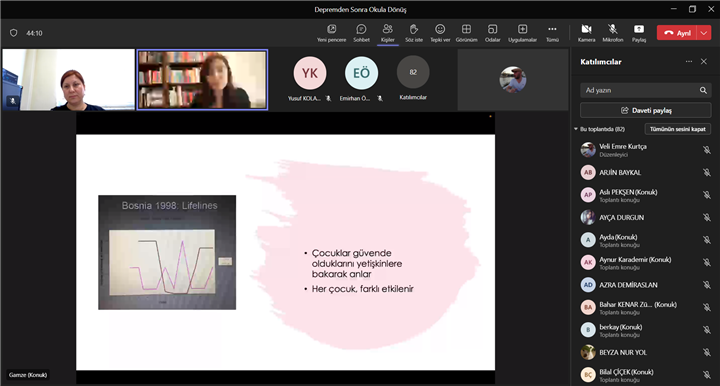Select participant Ayda (Konuk)
Screen dimensions: 720x386
(x=646, y=240)
